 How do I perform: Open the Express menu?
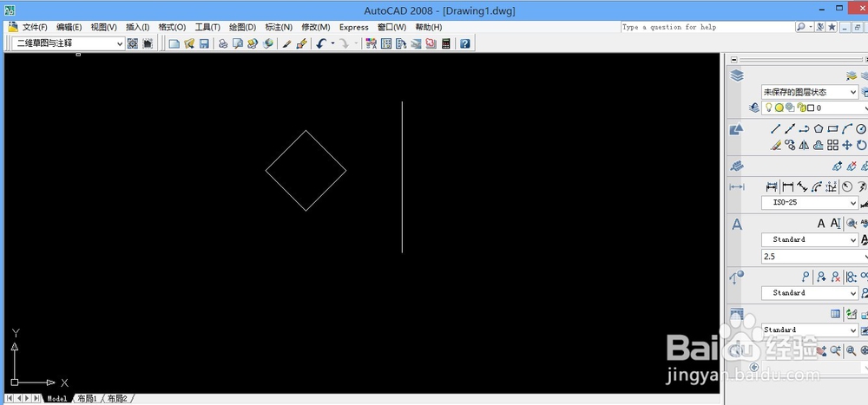pos(354,27)
